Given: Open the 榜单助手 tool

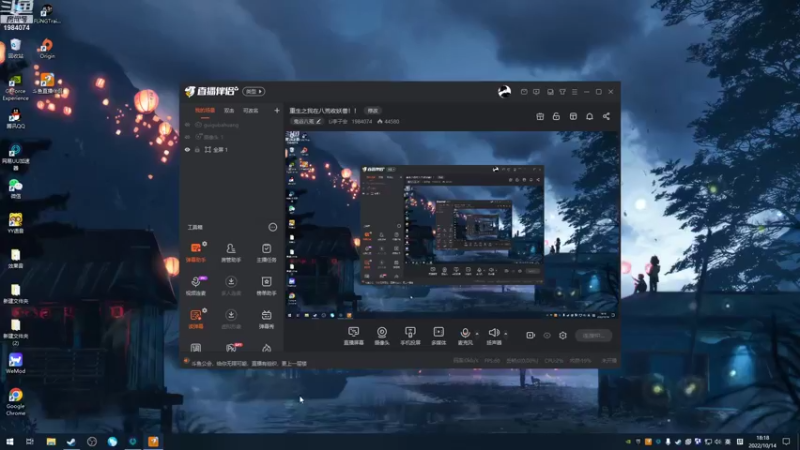Looking at the screenshot, I should [266, 285].
